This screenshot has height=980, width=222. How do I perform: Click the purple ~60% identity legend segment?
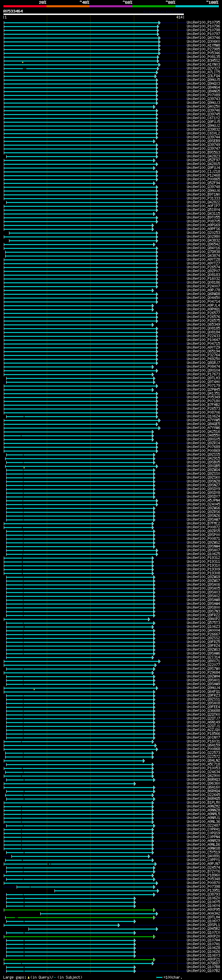tap(111, 6)
